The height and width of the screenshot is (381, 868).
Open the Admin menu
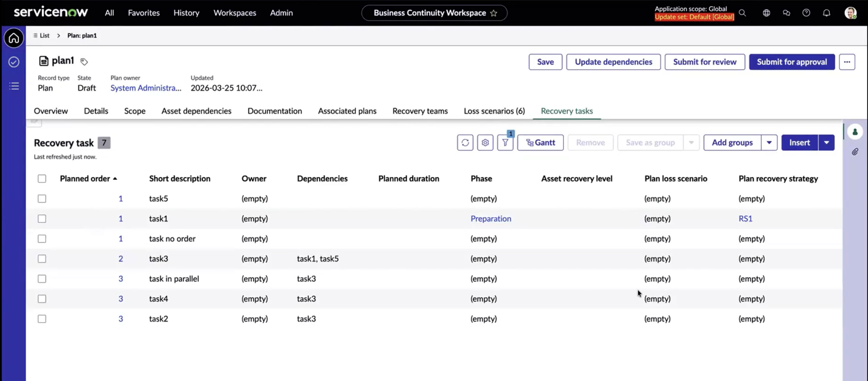coord(281,13)
